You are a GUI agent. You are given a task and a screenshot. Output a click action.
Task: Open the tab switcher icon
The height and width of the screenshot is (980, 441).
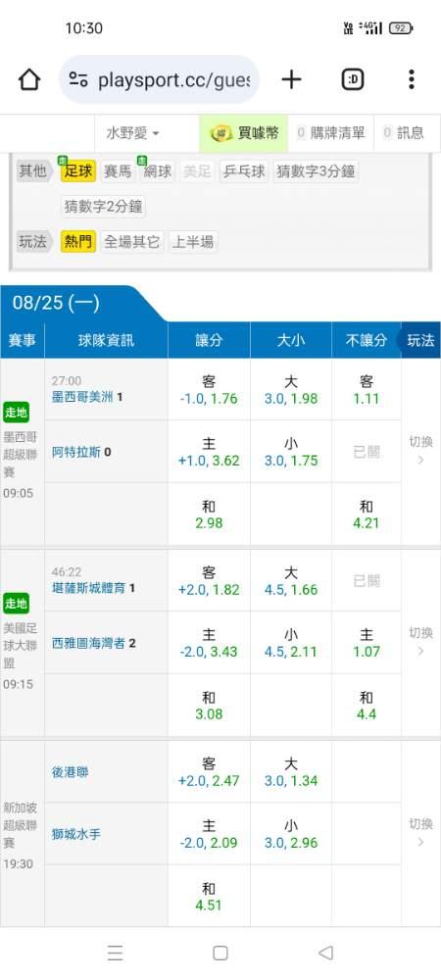353,79
